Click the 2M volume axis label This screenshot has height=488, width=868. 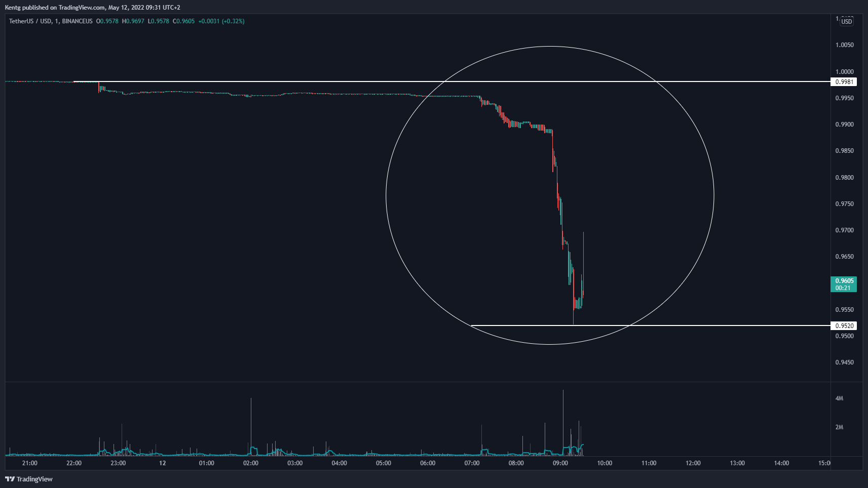[x=840, y=427]
